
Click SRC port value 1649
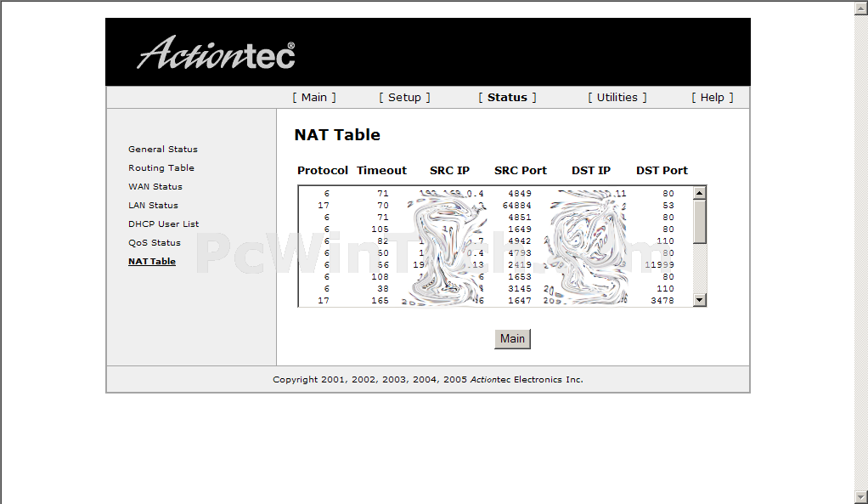[520, 229]
